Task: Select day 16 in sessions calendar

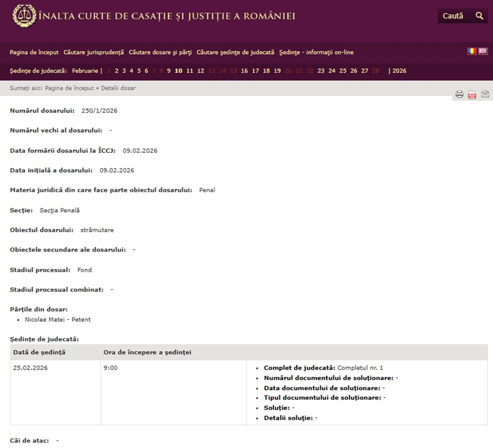Action: pos(244,71)
